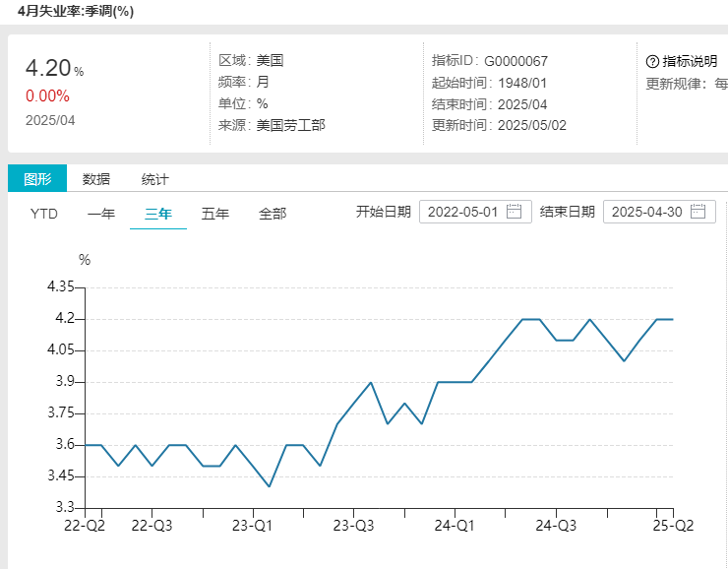Click the 4.20 current value figure
Image resolution: width=728 pixels, height=569 pixels.
[48, 68]
